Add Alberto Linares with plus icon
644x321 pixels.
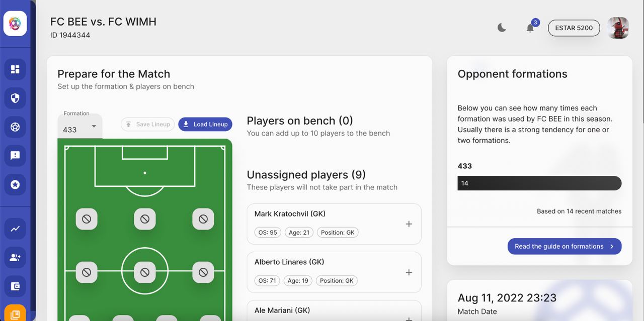[409, 272]
